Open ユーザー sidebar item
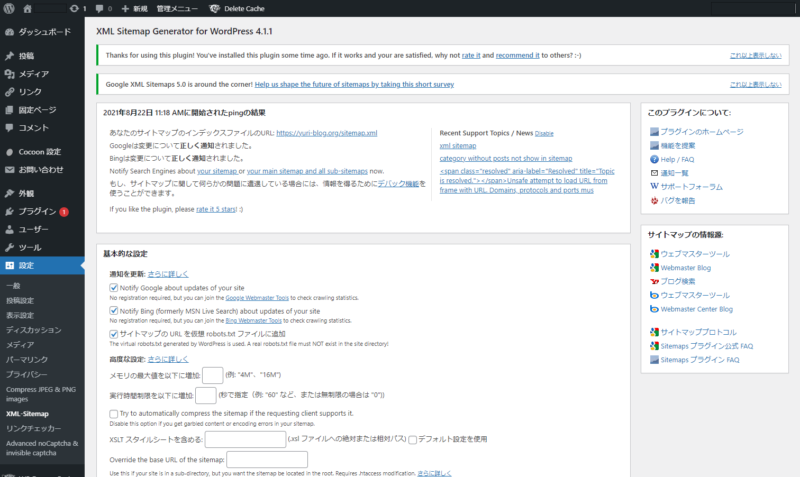Image resolution: width=800 pixels, height=477 pixels. tap(42, 229)
